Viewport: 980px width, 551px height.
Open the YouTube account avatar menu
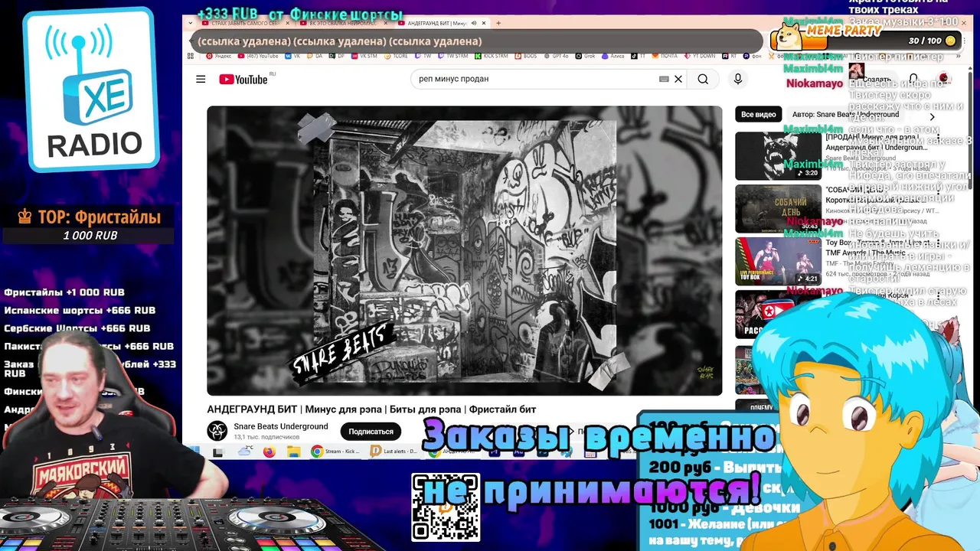point(943,79)
